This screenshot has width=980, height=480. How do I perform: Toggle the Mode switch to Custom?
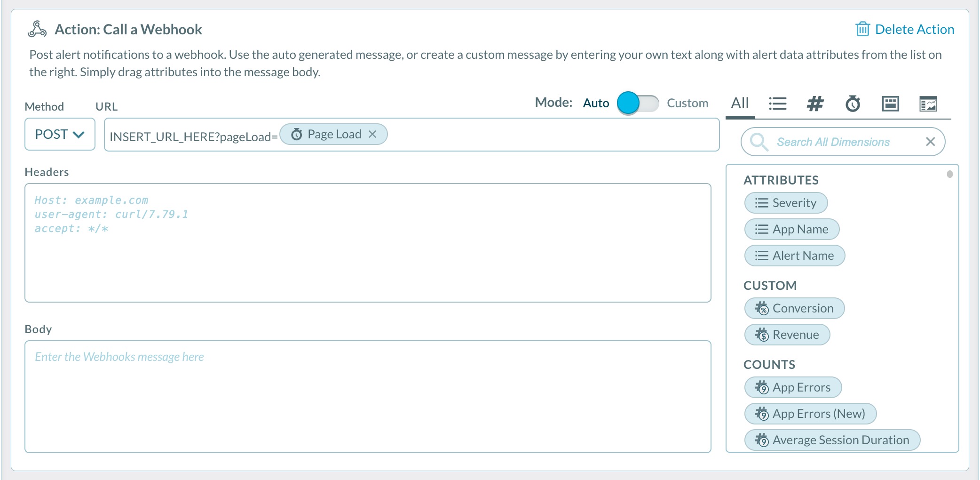tap(638, 103)
